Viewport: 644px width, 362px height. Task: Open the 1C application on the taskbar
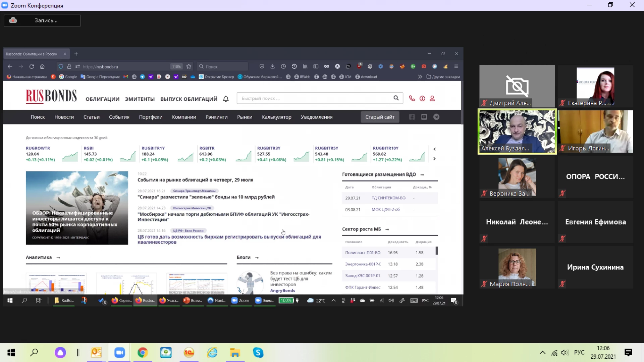189,353
